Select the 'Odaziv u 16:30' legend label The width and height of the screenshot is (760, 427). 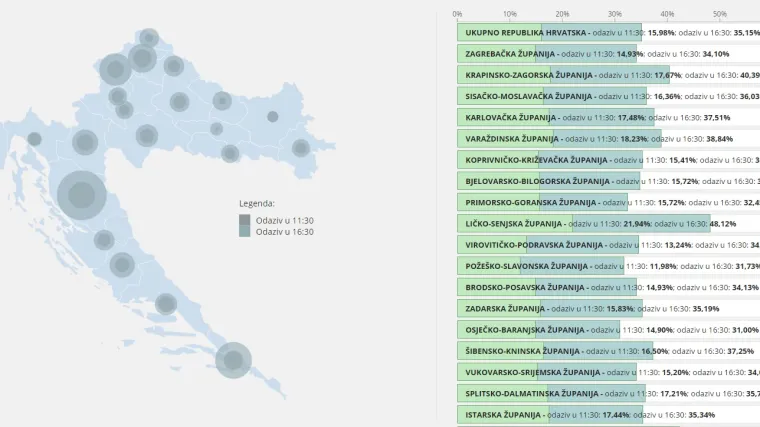pyautogui.click(x=285, y=232)
